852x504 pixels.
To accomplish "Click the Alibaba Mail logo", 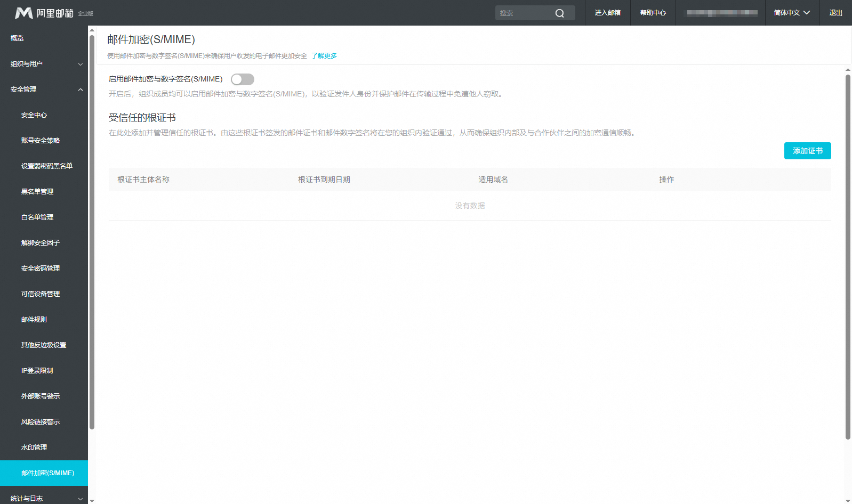I will (x=44, y=13).
